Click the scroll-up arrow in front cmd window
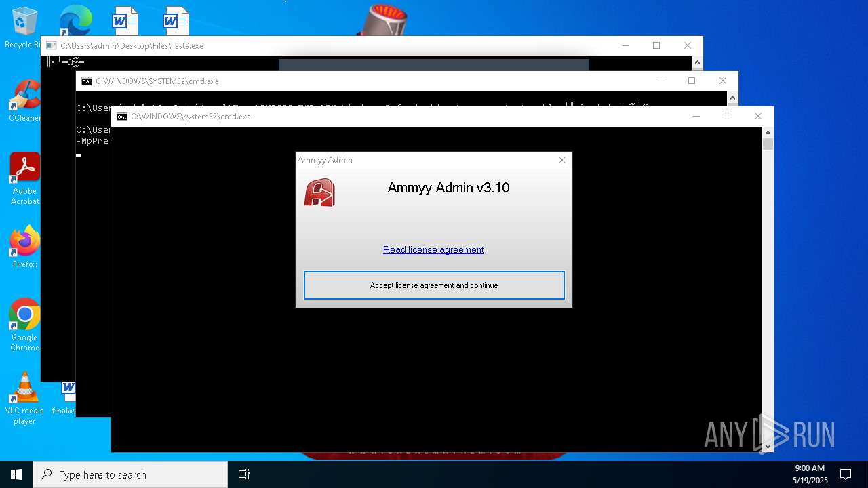This screenshot has width=868, height=488. [768, 132]
